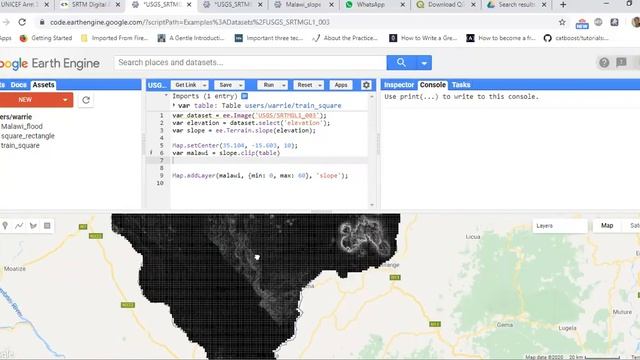Switch to the Inspector tab

(x=399, y=85)
